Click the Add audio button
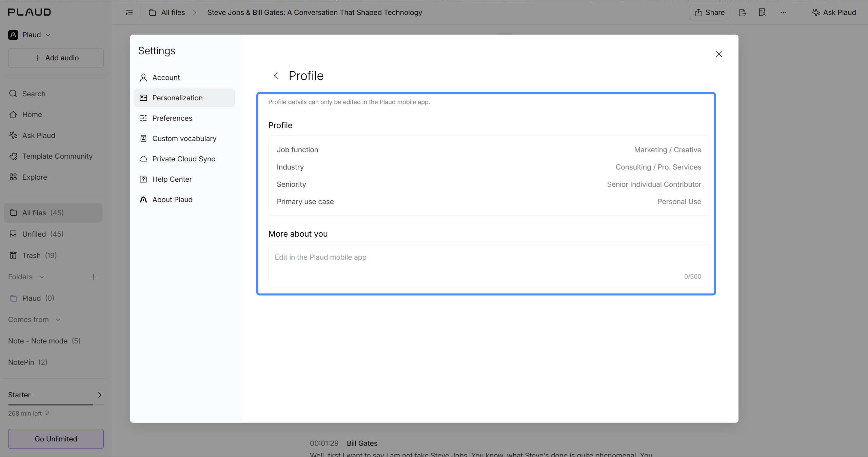Viewport: 868px width, 457px height. [56, 58]
